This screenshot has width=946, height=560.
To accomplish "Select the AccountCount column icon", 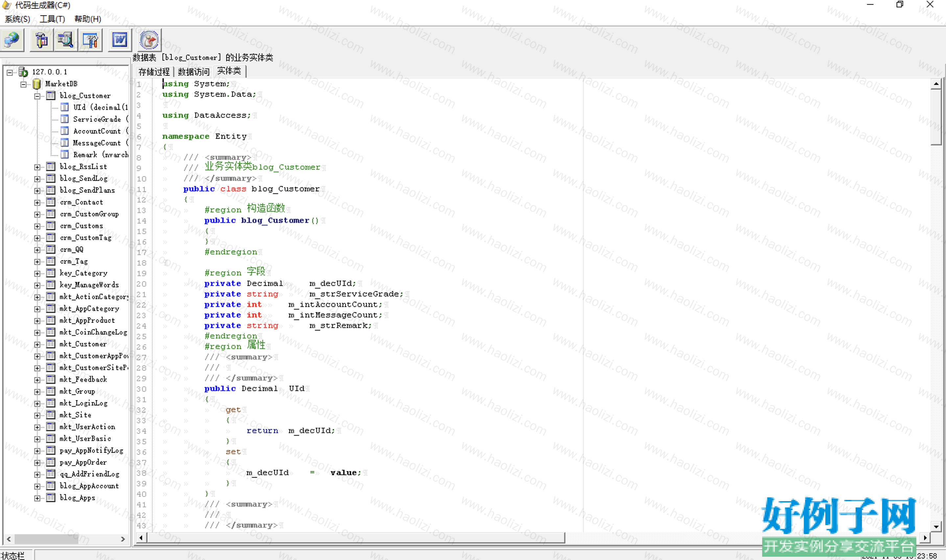I will click(x=64, y=131).
